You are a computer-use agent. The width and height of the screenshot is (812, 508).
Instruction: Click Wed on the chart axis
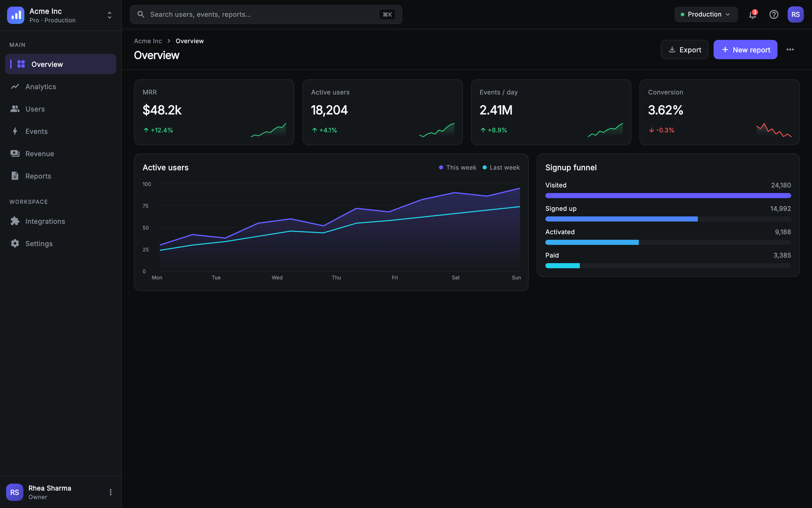pyautogui.click(x=277, y=278)
